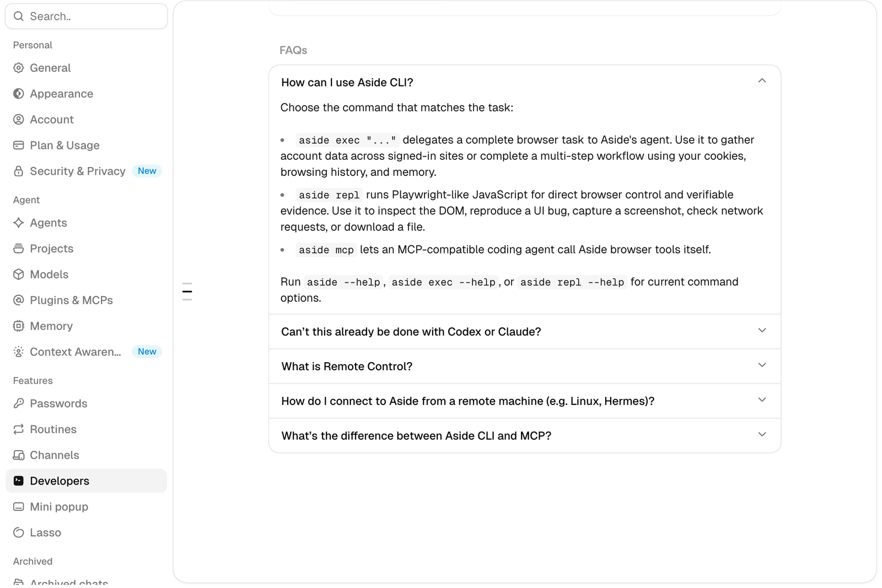
Task: Click the Security & Privacy lock icon
Action: point(19,171)
